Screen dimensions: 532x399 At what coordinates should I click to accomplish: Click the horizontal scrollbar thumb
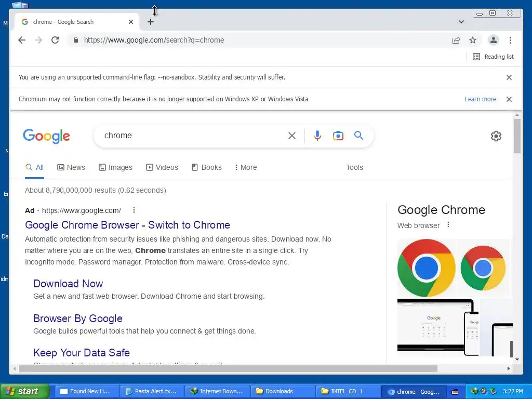[x=229, y=368]
